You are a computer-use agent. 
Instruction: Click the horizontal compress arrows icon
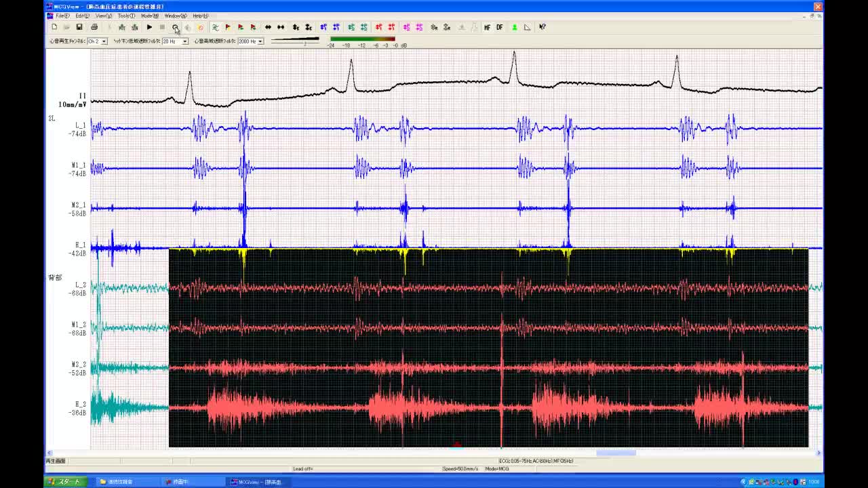click(x=281, y=27)
